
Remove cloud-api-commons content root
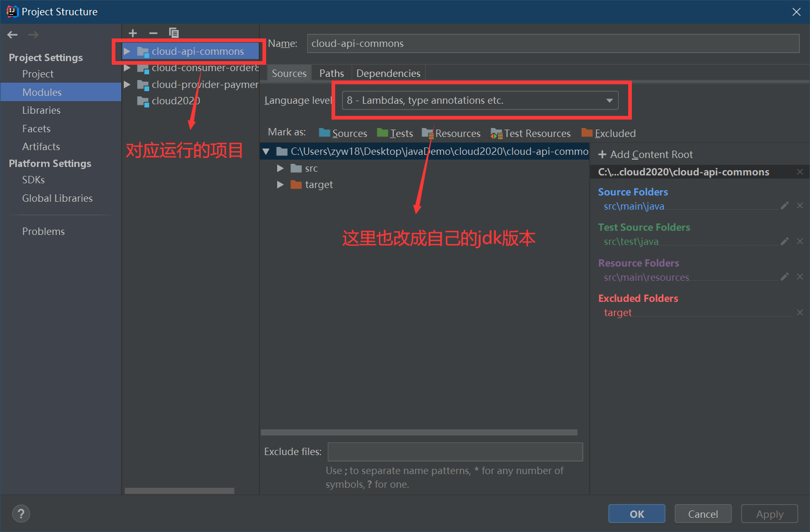800,172
